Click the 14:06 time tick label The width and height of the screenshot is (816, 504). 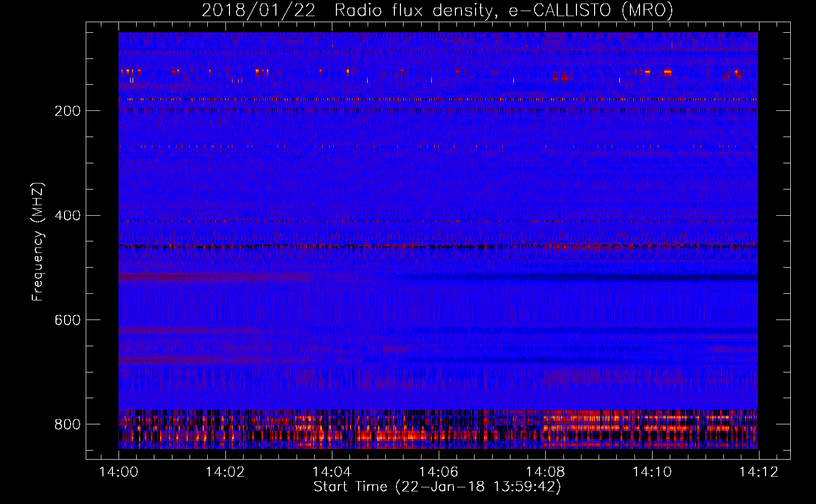point(439,472)
